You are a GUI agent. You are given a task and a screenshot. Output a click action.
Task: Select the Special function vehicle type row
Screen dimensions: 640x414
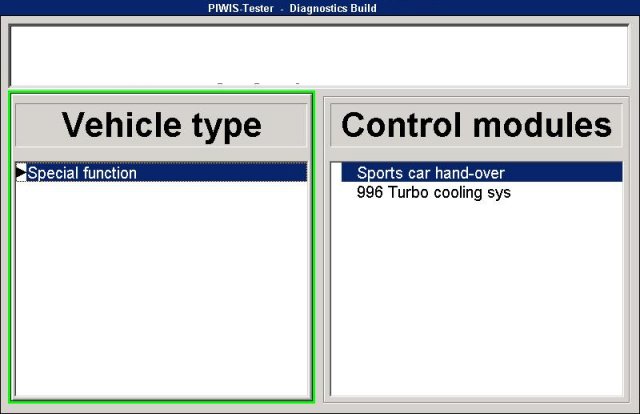(162, 172)
